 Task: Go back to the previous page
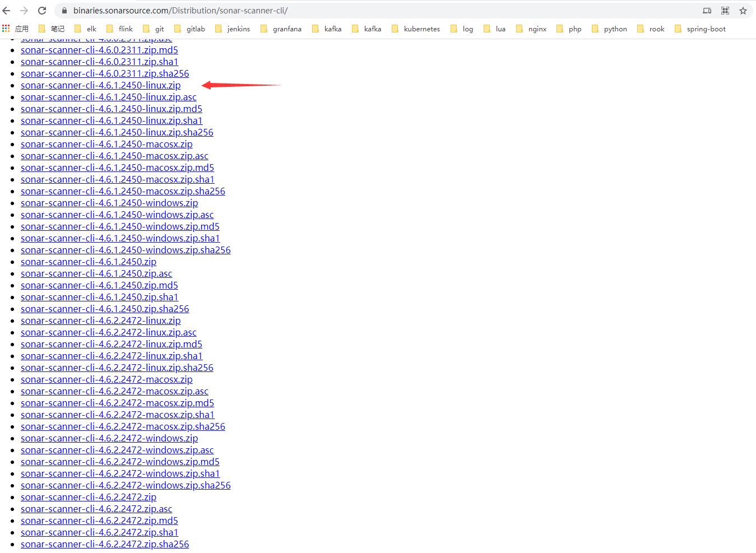[x=7, y=11]
